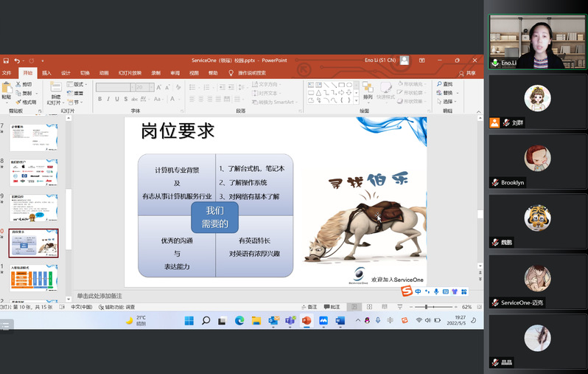Switch to the Design (设计) tab
The width and height of the screenshot is (588, 374).
pos(66,73)
